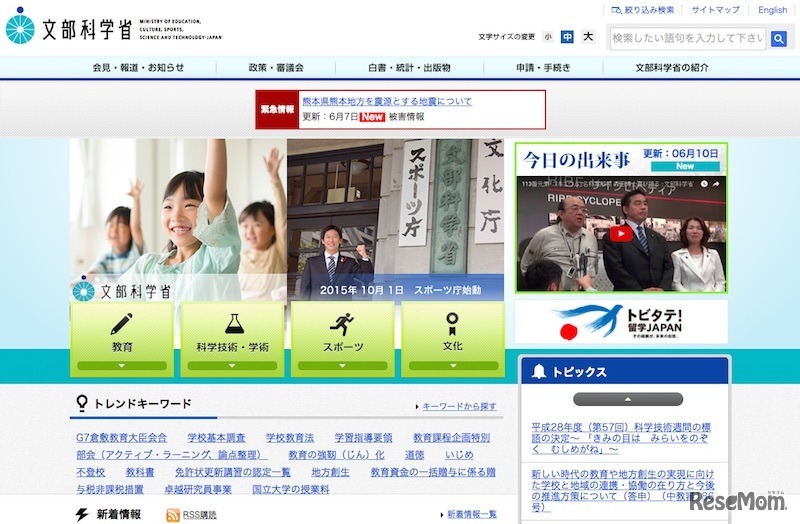800x524 pixels.
Task: Expand the 文化 dropdown arrow bar
Action: [453, 366]
